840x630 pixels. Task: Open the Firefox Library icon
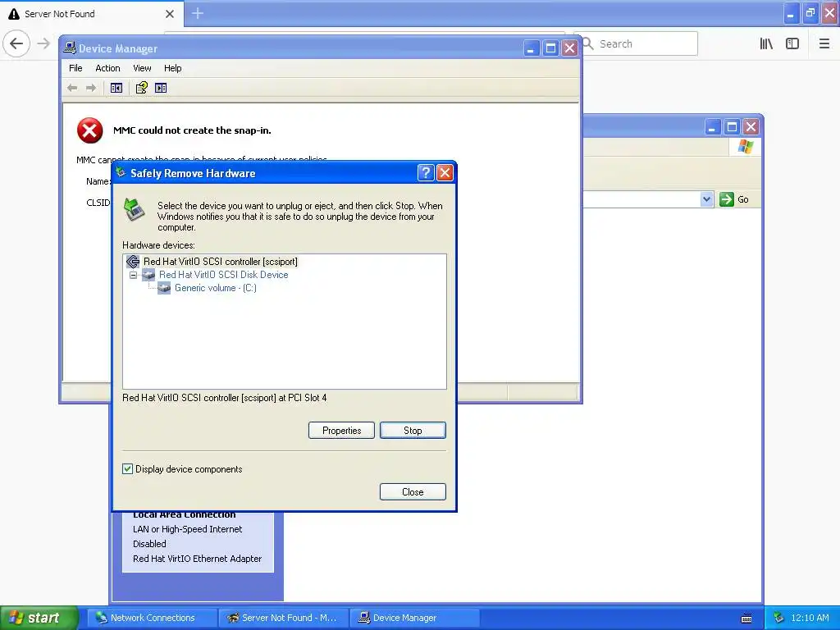coord(766,43)
